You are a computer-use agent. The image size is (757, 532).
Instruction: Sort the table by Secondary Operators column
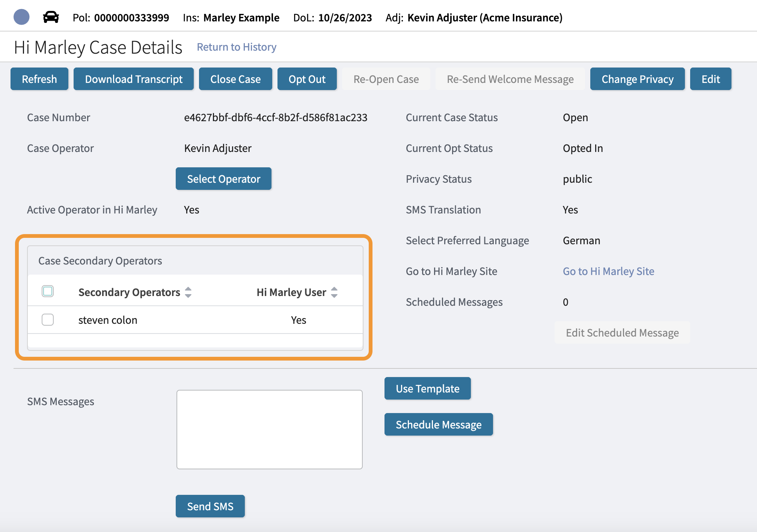point(188,292)
